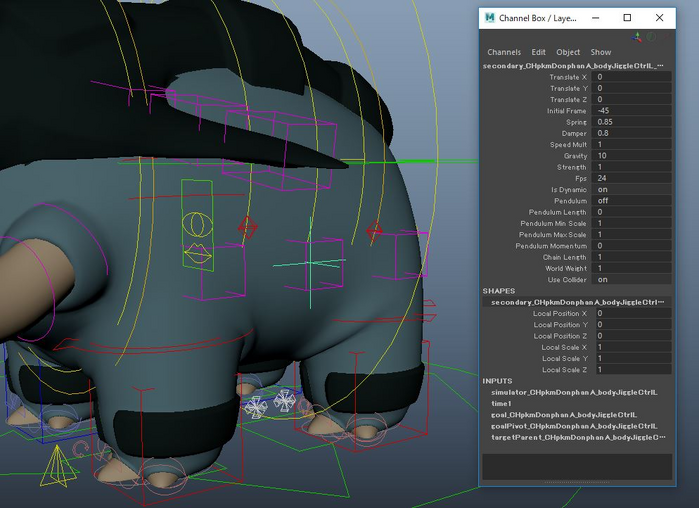This screenshot has height=508, width=699.
Task: Click the Translate Z value field
Action: pyautogui.click(x=631, y=99)
